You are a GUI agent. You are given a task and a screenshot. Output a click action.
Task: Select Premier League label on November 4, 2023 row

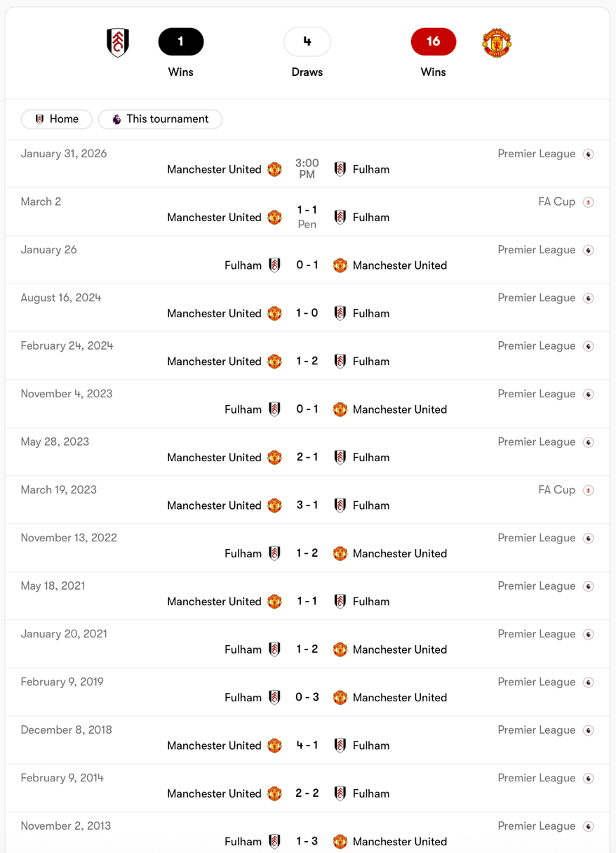click(537, 394)
